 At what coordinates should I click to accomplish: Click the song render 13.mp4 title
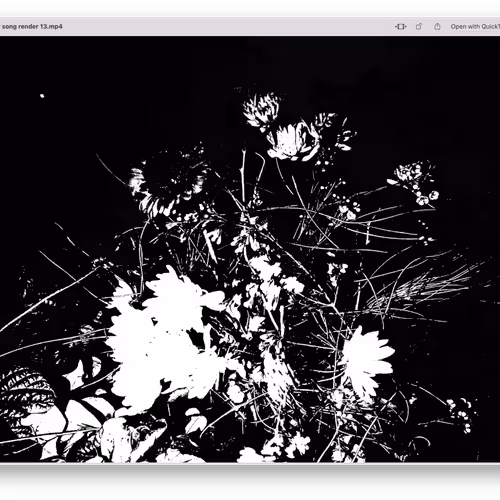click(x=32, y=26)
